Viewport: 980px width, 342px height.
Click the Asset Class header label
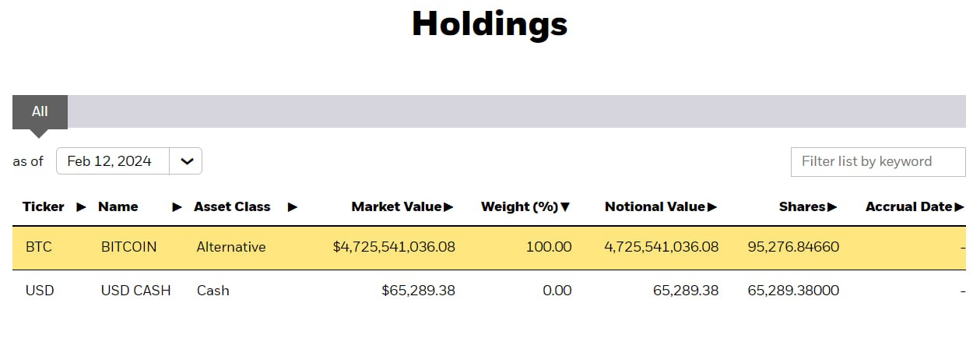click(x=232, y=207)
